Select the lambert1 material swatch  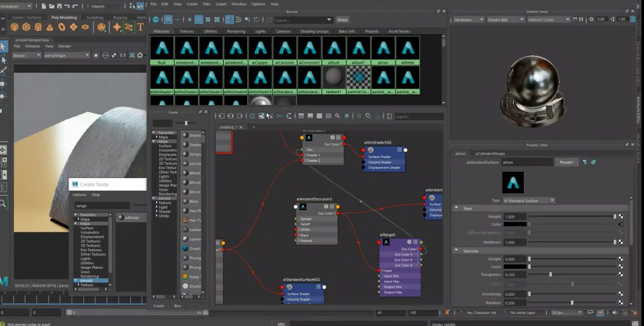pyautogui.click(x=334, y=80)
